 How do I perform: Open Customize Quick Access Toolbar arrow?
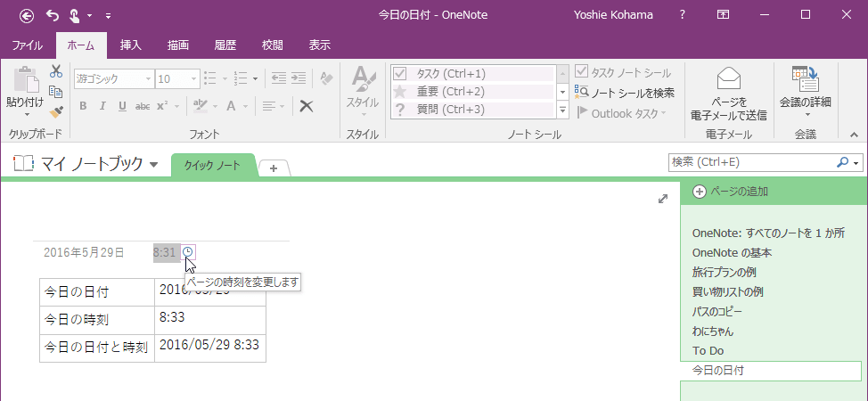pos(108,16)
